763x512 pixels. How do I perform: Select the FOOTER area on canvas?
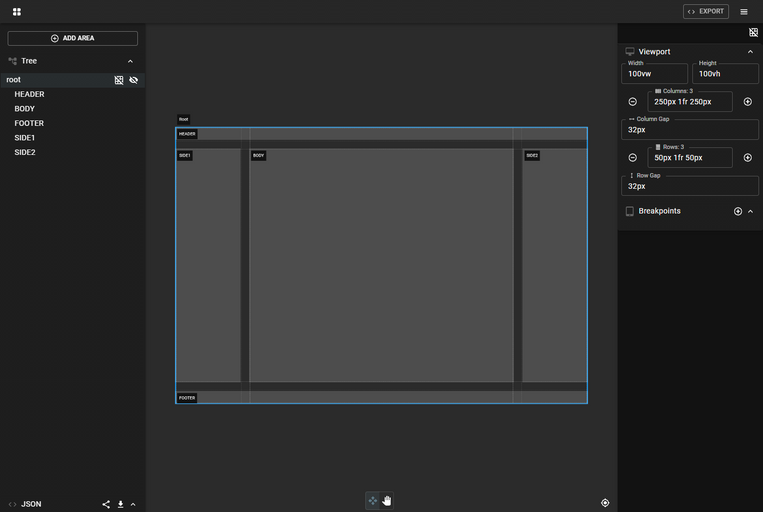(x=382, y=397)
